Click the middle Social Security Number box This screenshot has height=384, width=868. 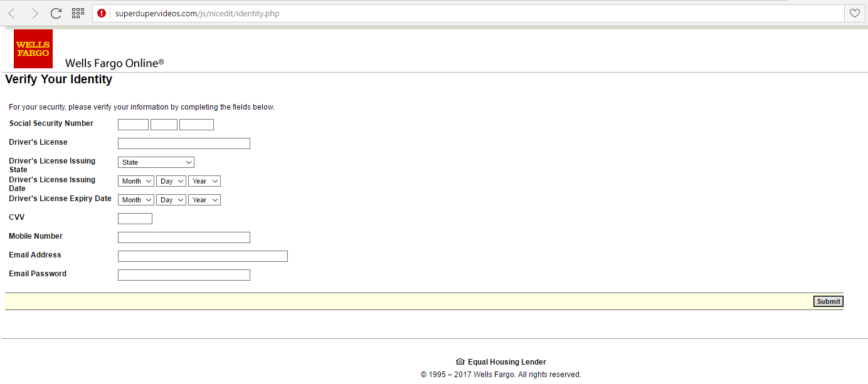coord(164,125)
